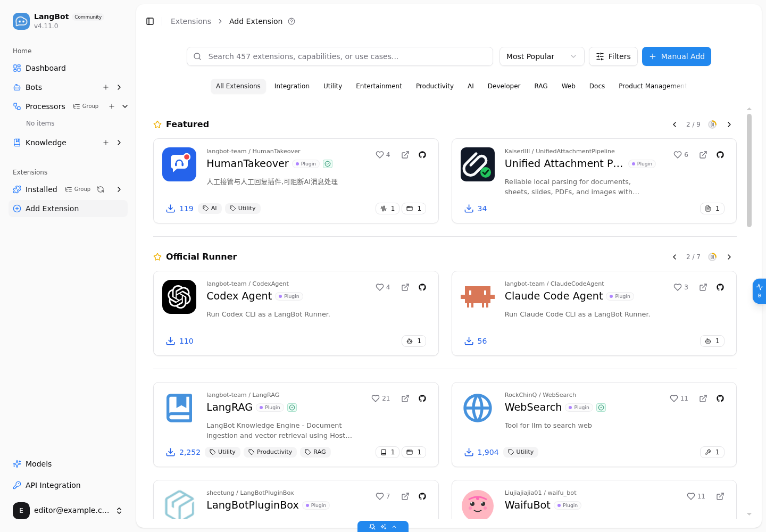
Task: Select the Integration category tab
Action: (292, 86)
